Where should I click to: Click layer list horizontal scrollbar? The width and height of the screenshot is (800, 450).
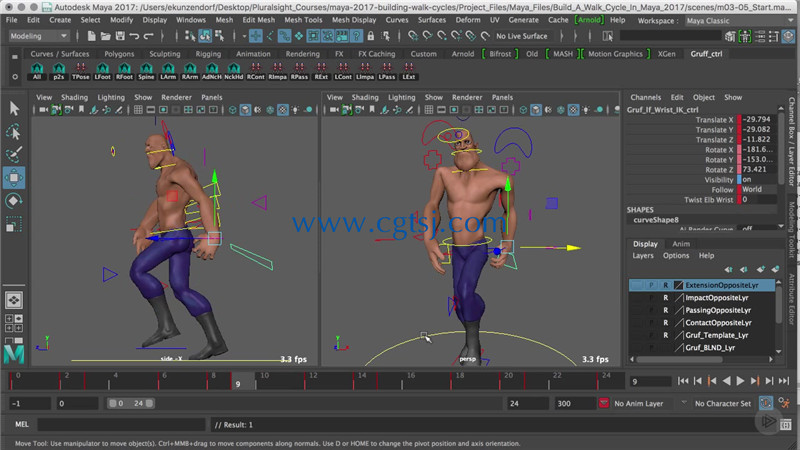coord(679,359)
